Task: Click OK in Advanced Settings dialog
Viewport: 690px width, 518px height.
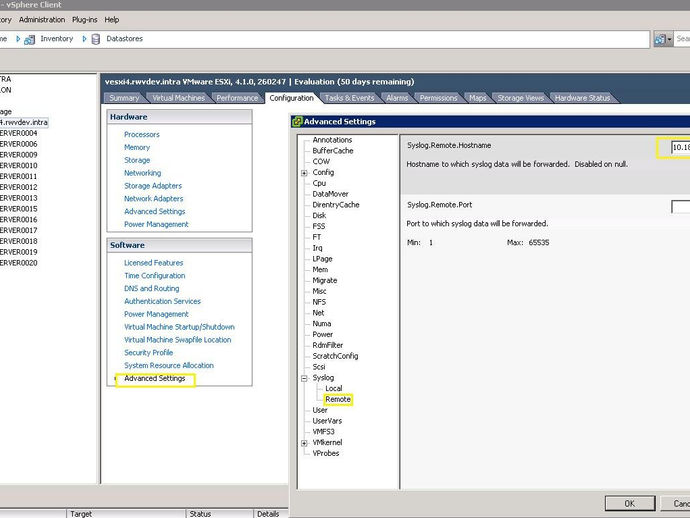Action: (630, 503)
